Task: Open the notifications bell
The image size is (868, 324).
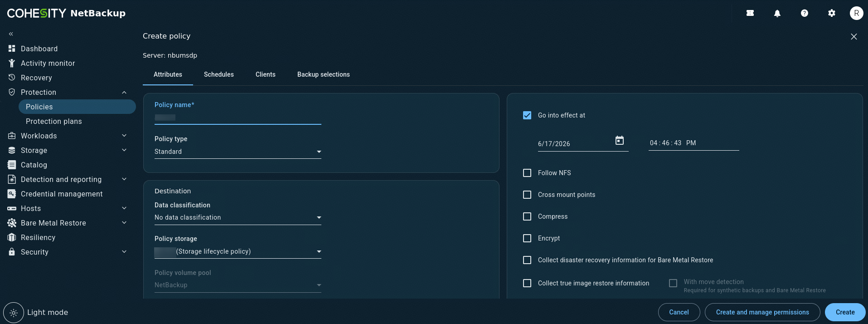Action: 777,13
